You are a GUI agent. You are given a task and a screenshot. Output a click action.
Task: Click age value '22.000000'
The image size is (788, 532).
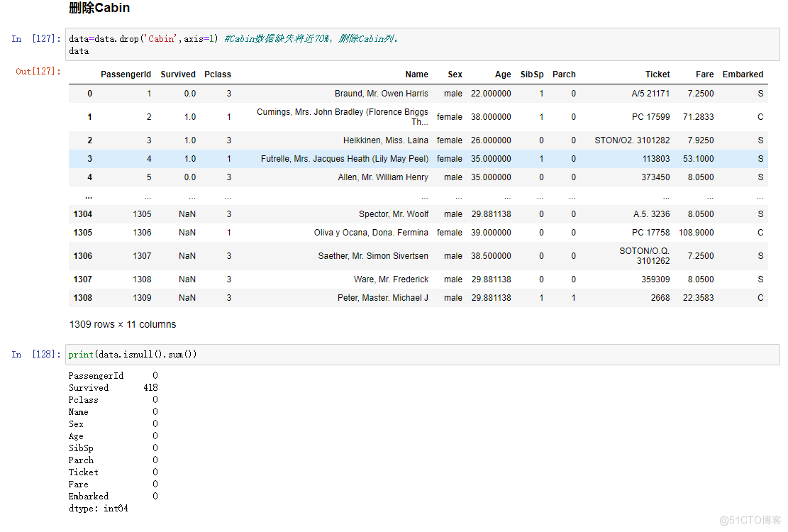[x=491, y=94]
